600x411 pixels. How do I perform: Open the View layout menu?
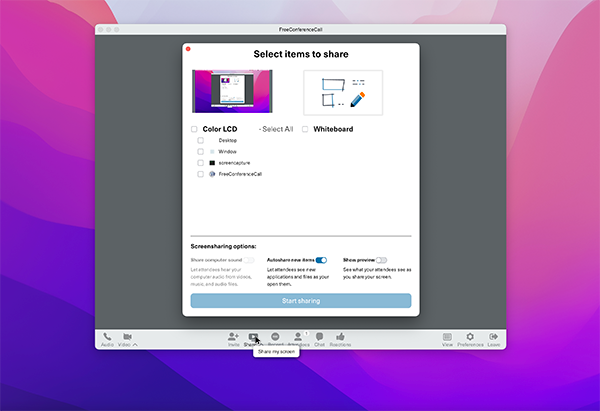(x=447, y=337)
